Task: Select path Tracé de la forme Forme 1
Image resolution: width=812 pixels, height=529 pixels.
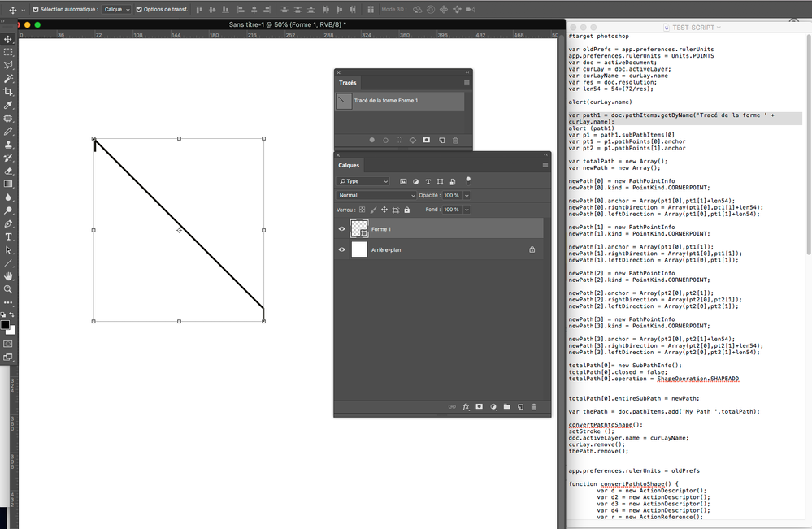Action: point(400,101)
